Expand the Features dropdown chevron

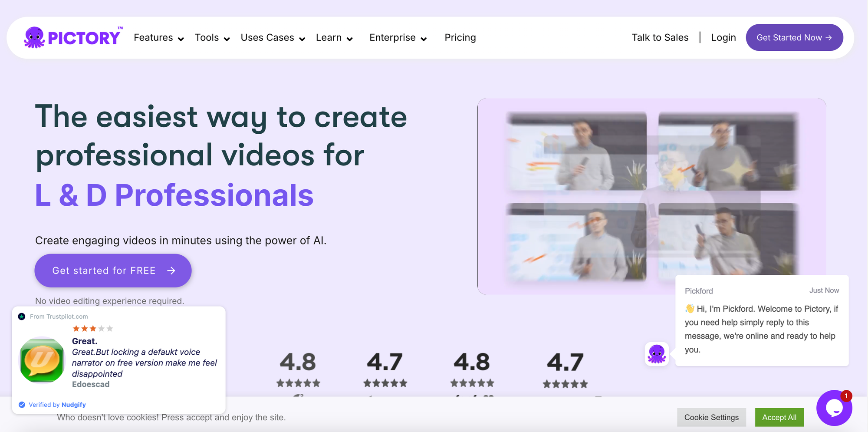pos(181,39)
